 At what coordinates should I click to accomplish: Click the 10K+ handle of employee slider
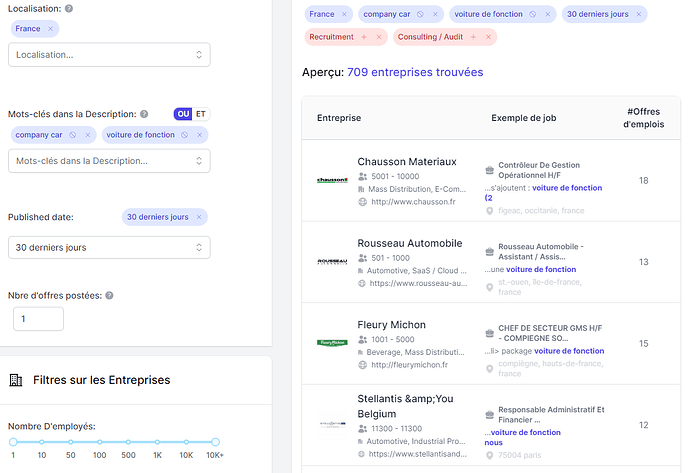tap(215, 442)
